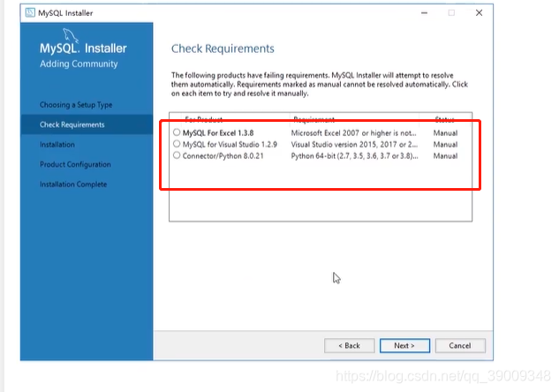Viewport: 559px width, 392px height.
Task: Click 'Python 64-bit (2.7, 3.5, 3.6...' requirement
Action: coord(354,155)
